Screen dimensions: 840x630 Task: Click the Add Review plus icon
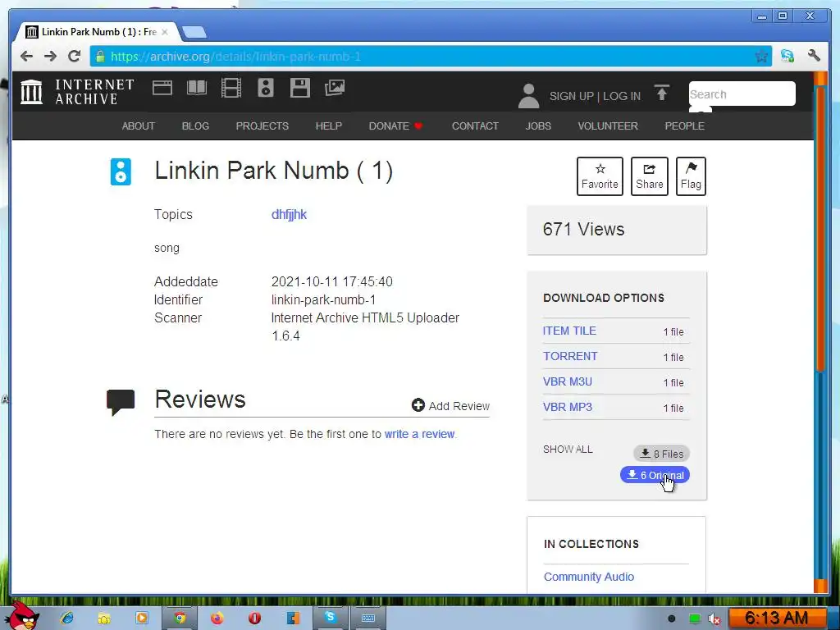pyautogui.click(x=418, y=405)
